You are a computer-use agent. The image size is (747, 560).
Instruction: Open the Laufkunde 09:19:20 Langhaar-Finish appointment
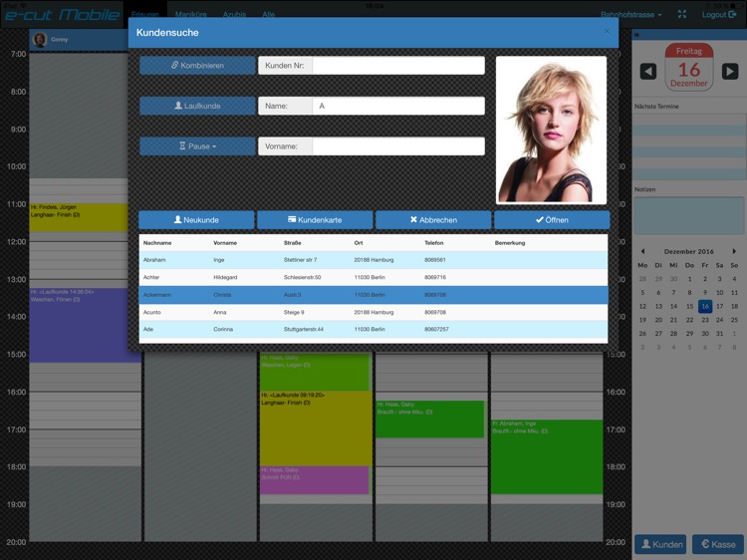316,428
